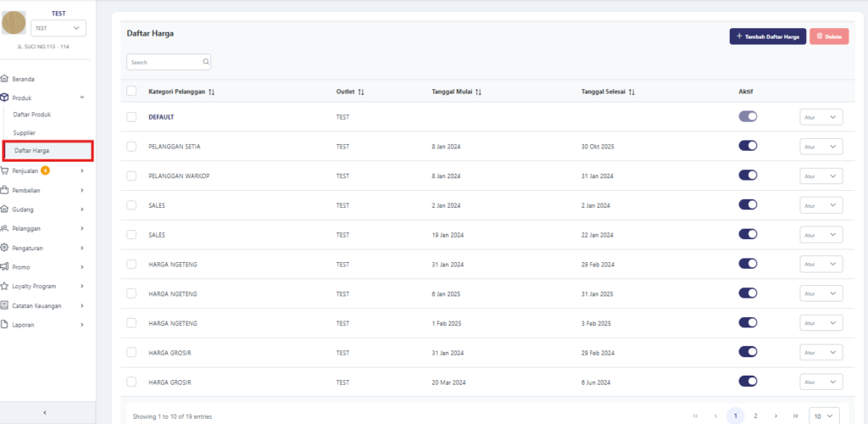Toggle the Aktif switch for PELANGGAN SETIA
Image resolution: width=868 pixels, height=424 pixels.
point(748,146)
